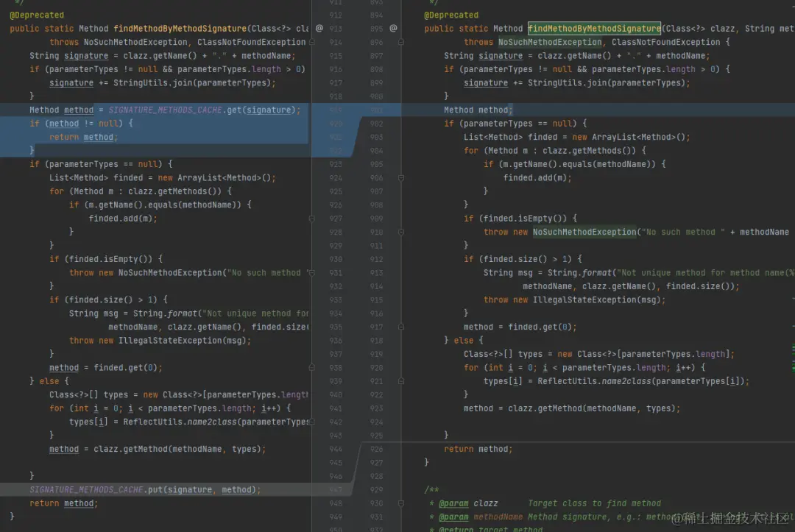
Task: Toggle the fold marker on left line 927
Action: 312,219
